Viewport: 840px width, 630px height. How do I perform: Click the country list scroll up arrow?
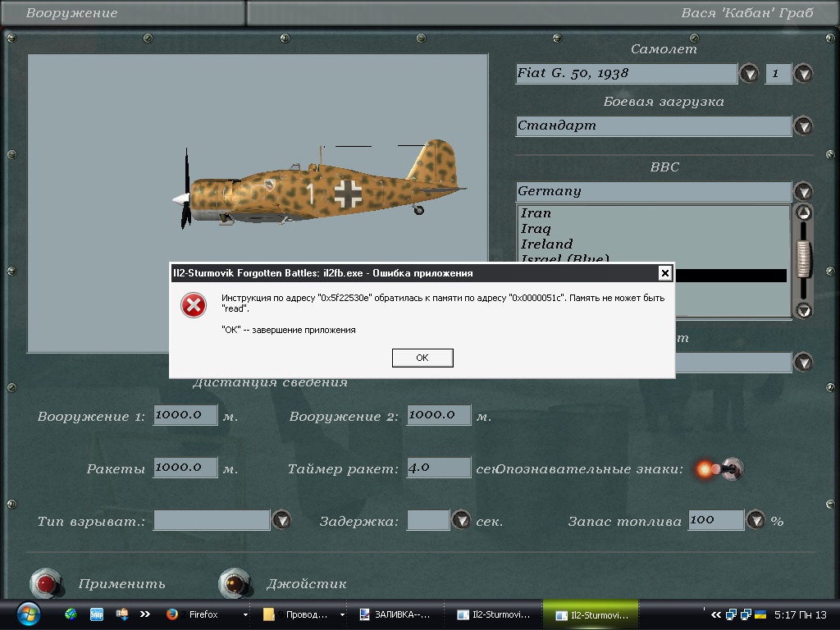(x=803, y=212)
